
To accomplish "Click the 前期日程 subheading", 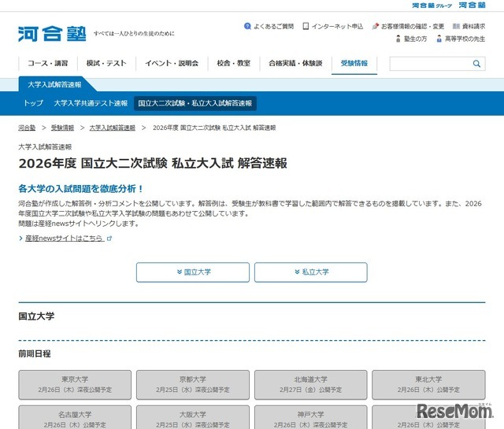I will click(x=35, y=353).
